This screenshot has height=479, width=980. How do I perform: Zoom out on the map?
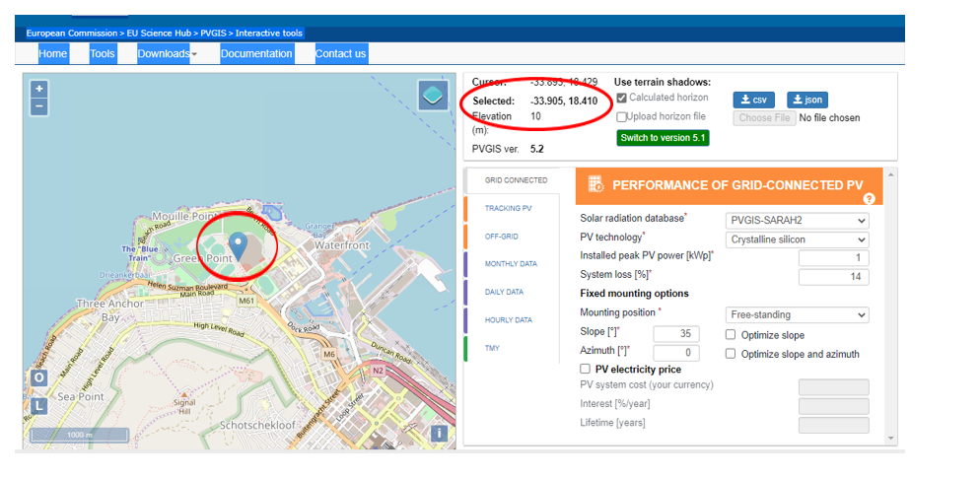click(39, 105)
